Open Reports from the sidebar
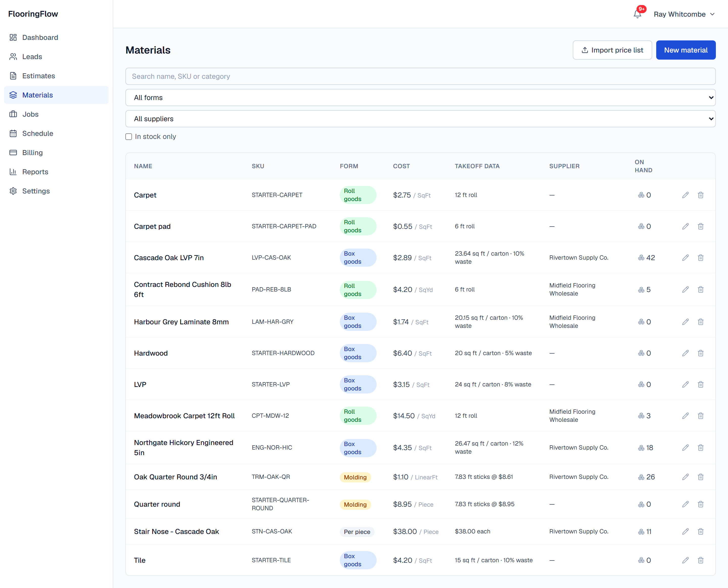The width and height of the screenshot is (728, 588). tap(56, 172)
